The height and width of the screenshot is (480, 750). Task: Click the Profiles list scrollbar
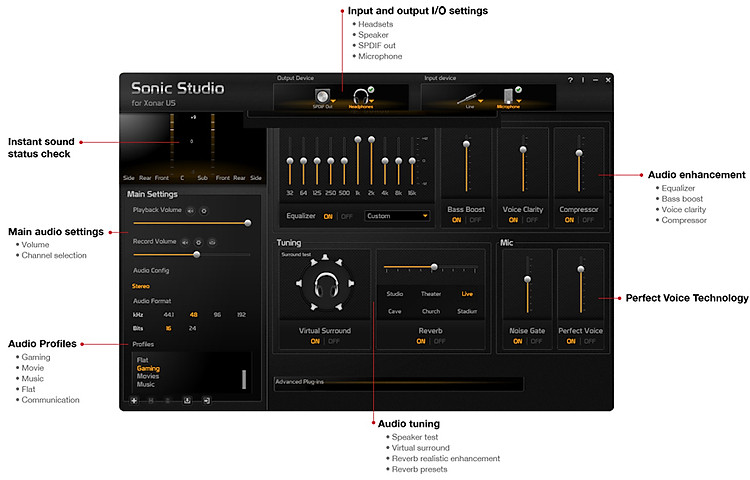(x=243, y=379)
